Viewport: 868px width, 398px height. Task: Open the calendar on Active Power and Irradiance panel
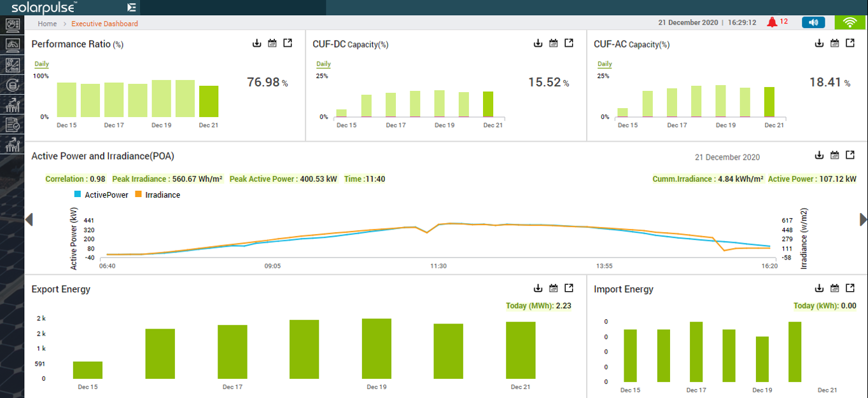click(834, 154)
